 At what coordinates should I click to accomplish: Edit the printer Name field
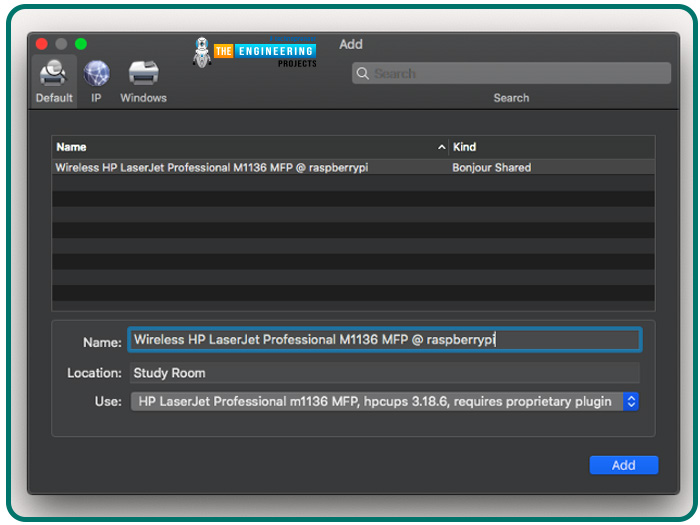click(385, 340)
